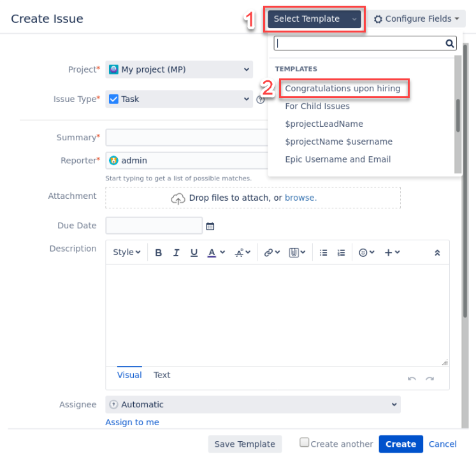Image resolution: width=476 pixels, height=466 pixels.
Task: Switch to the Text editor tab
Action: [x=162, y=375]
